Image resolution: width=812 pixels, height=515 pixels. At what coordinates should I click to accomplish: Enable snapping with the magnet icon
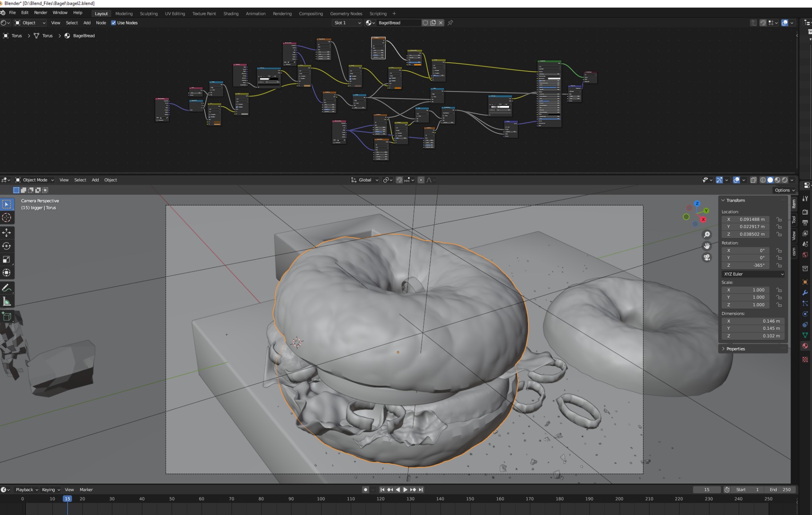(399, 180)
